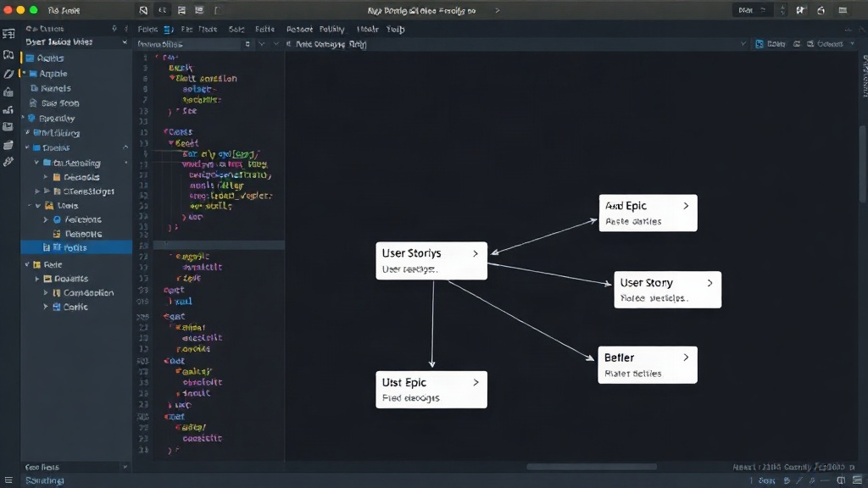Open the folder-stack icon in left sidebar
The height and width of the screenshot is (488, 868).
pos(8,145)
